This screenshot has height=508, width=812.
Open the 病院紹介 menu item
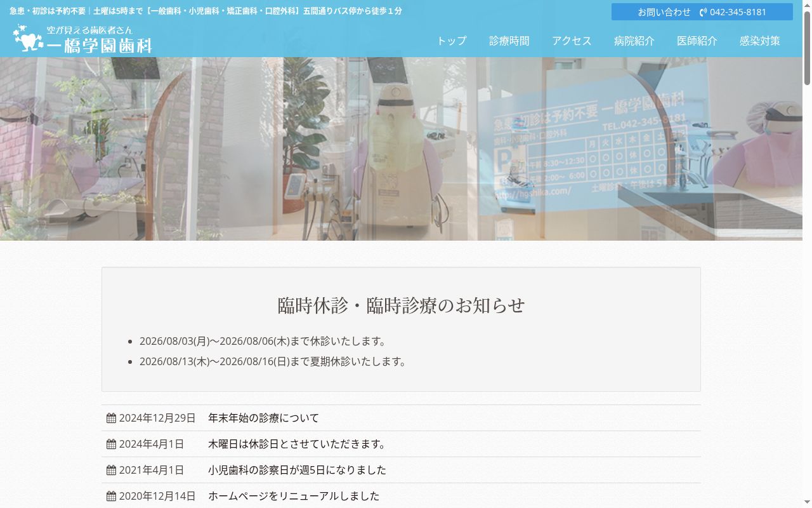coord(634,41)
